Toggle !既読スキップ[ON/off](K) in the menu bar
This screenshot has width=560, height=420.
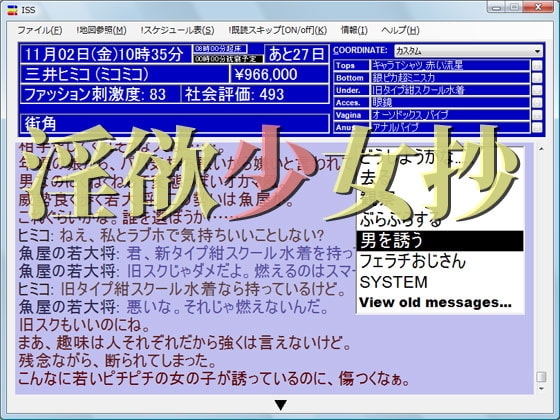(x=278, y=30)
